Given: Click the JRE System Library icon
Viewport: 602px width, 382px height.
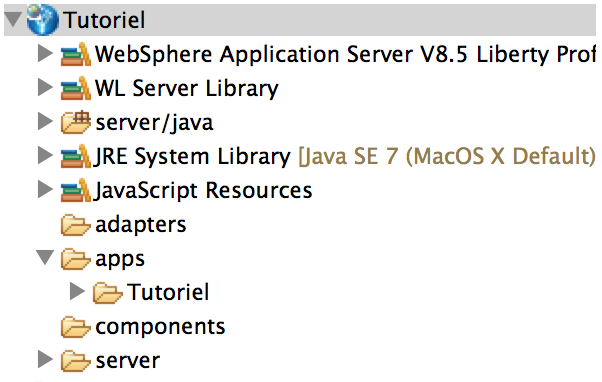Looking at the screenshot, I should [76, 156].
